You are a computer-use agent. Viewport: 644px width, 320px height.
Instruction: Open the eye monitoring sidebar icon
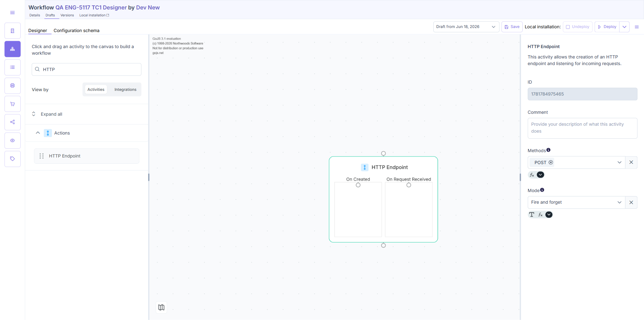[13, 141]
